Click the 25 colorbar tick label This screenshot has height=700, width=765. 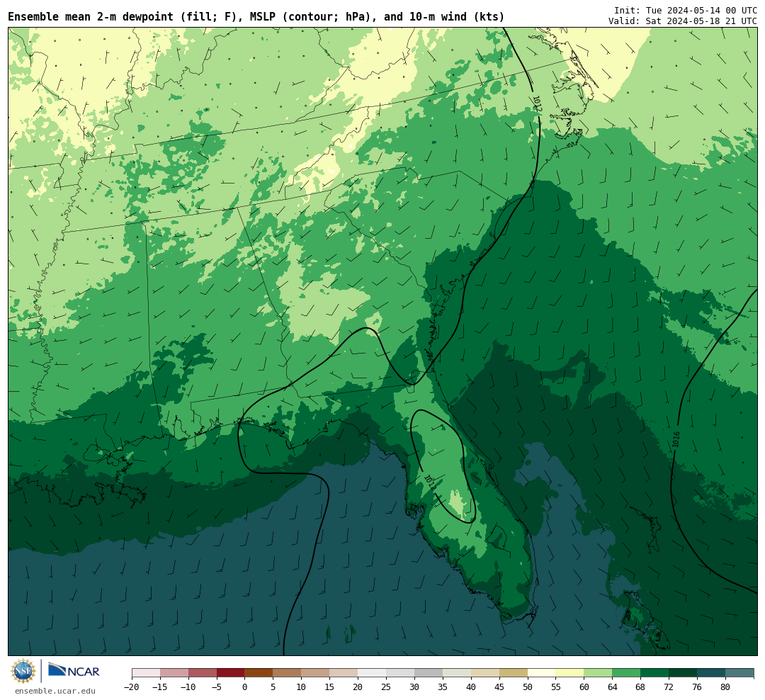coord(387,687)
